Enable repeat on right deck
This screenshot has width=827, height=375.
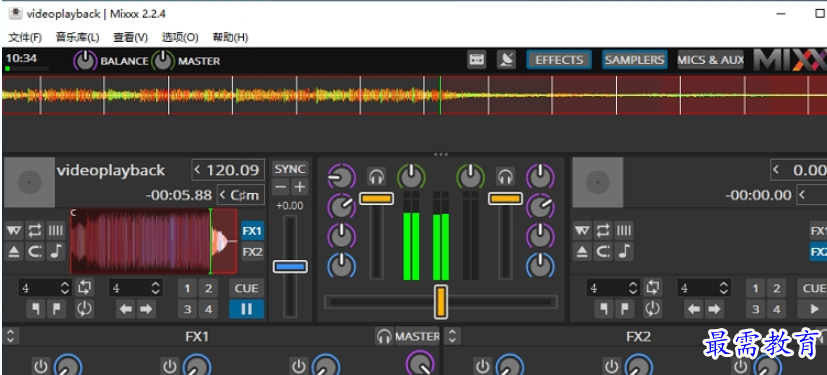(x=603, y=230)
